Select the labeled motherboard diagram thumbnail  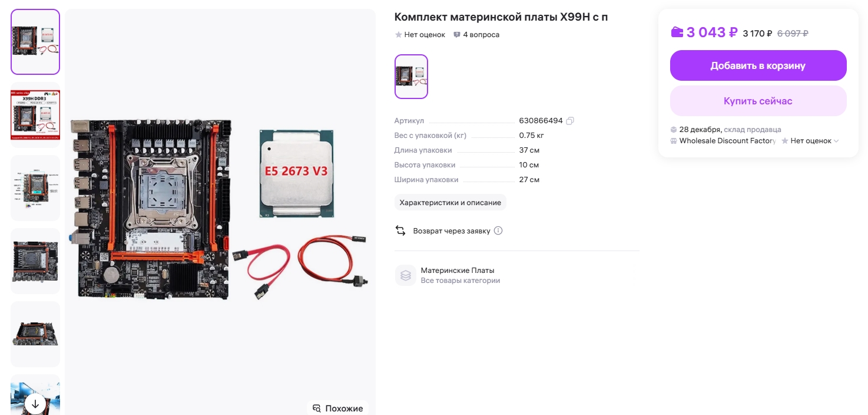[x=35, y=188]
